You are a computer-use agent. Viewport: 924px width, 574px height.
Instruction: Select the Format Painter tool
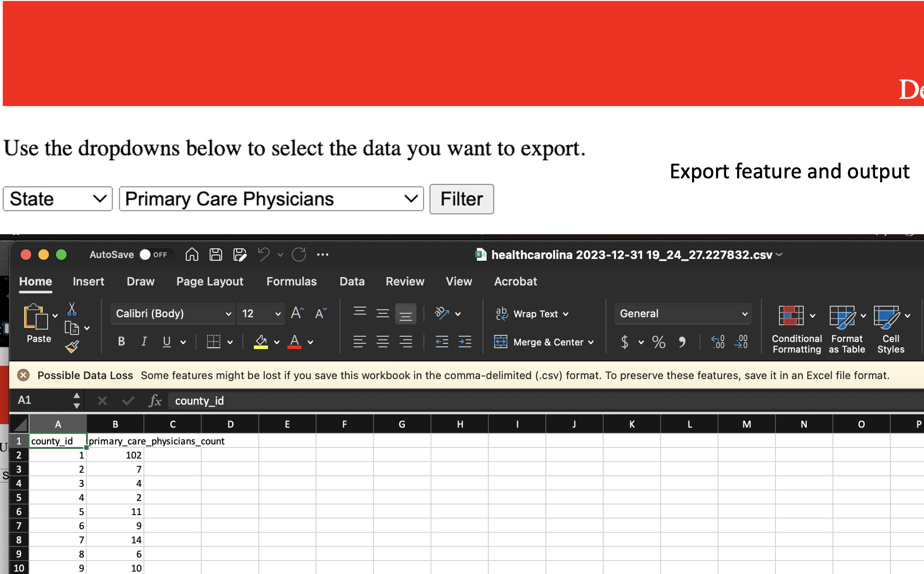coord(72,347)
